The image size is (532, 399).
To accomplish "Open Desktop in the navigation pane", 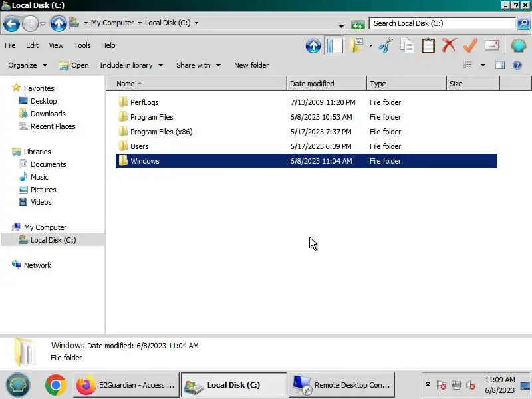I will (43, 101).
